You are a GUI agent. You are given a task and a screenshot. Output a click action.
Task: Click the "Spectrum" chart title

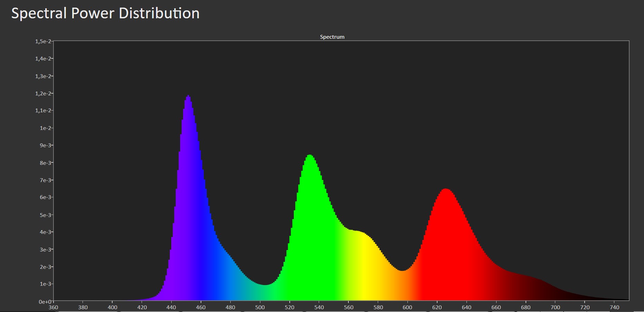click(332, 37)
